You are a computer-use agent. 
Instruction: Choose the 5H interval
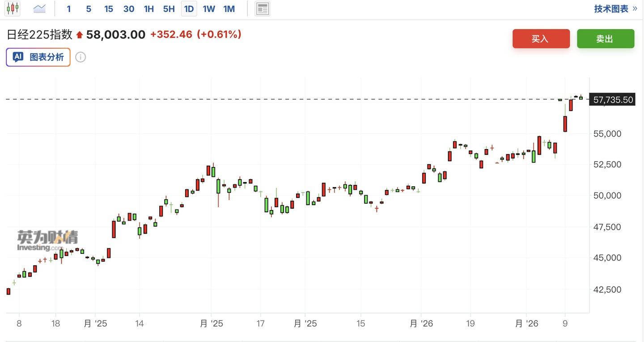pos(169,9)
